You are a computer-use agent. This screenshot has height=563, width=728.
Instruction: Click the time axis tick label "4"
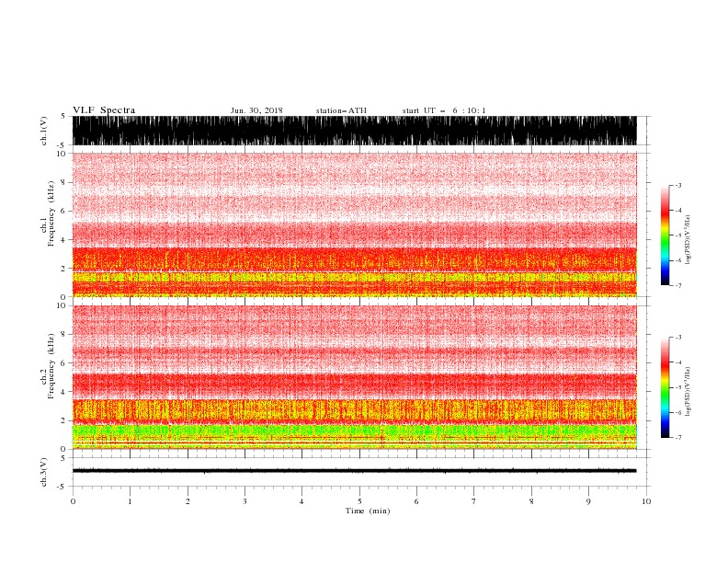[301, 501]
